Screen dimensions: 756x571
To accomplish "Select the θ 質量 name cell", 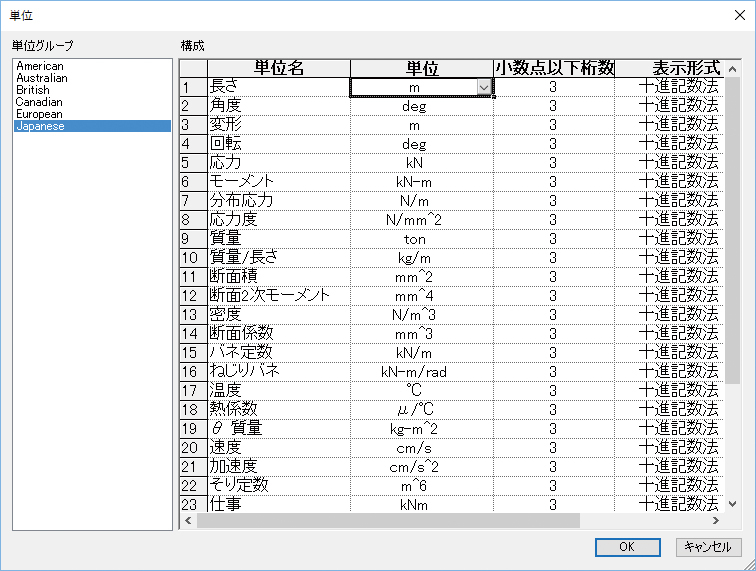I will [279, 429].
